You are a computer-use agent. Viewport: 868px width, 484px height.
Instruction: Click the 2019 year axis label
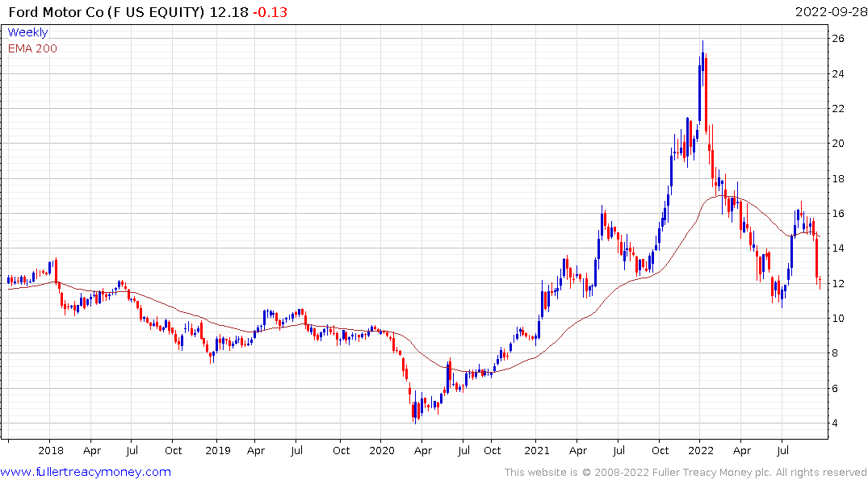(x=217, y=451)
